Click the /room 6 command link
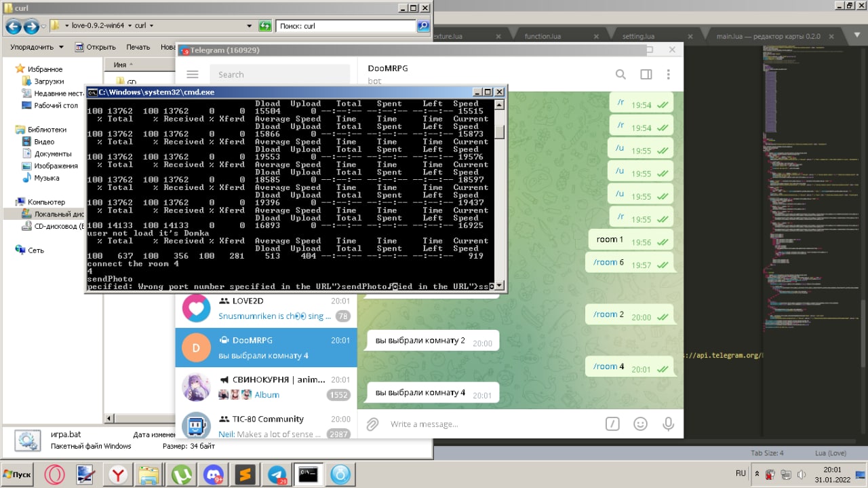This screenshot has height=488, width=868. (608, 262)
